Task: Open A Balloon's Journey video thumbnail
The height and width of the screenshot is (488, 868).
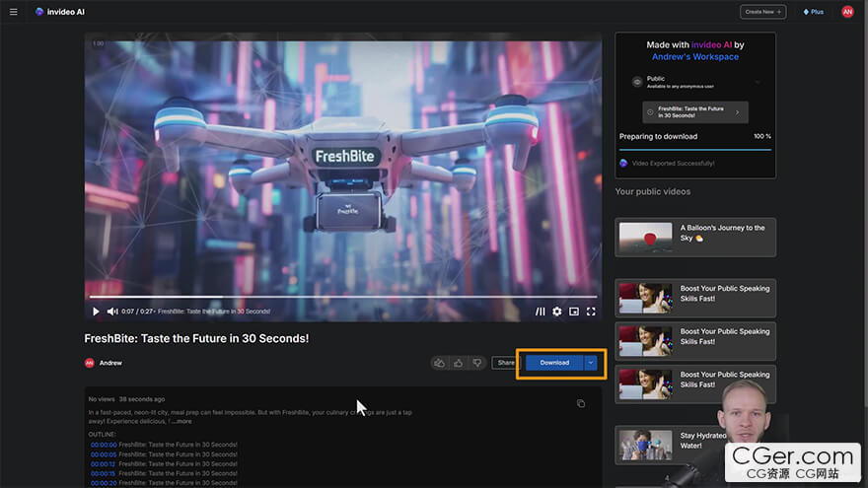Action: point(645,238)
